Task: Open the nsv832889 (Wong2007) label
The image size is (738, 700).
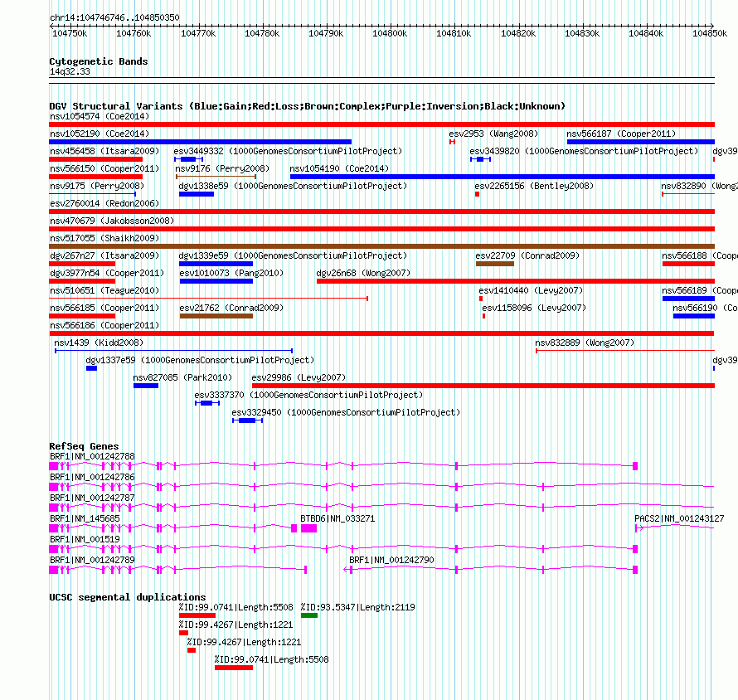Action: (585, 343)
